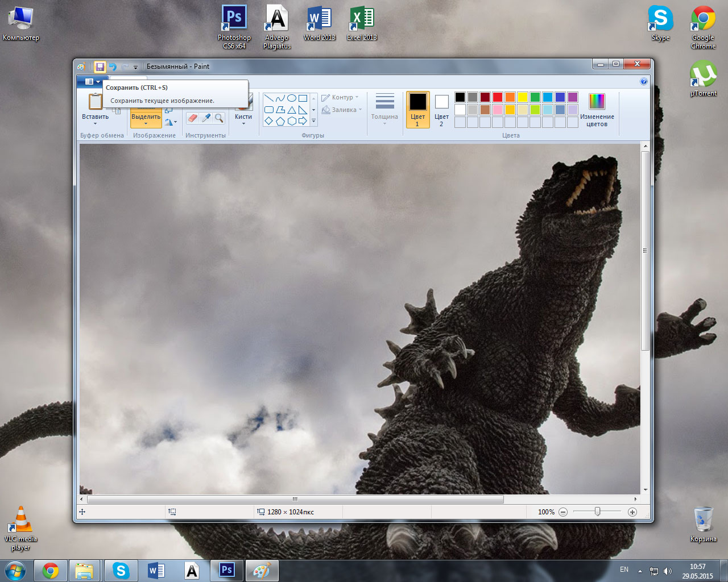
Task: Click the Save icon in quick access toolbar
Action: [100, 66]
